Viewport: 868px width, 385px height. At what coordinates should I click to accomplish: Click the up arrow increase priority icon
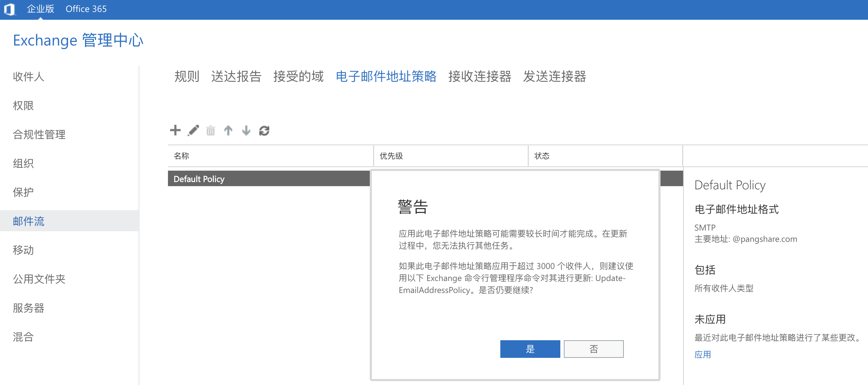(228, 131)
